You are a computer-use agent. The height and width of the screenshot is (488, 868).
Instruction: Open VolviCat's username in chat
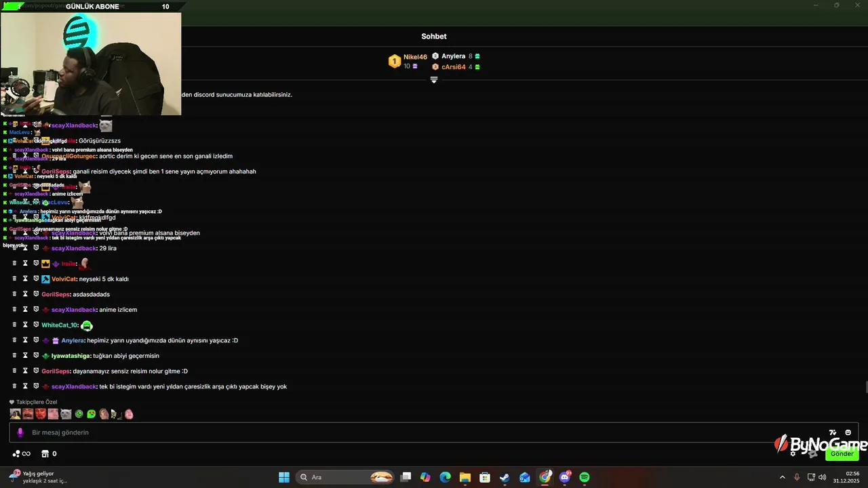[64, 279]
